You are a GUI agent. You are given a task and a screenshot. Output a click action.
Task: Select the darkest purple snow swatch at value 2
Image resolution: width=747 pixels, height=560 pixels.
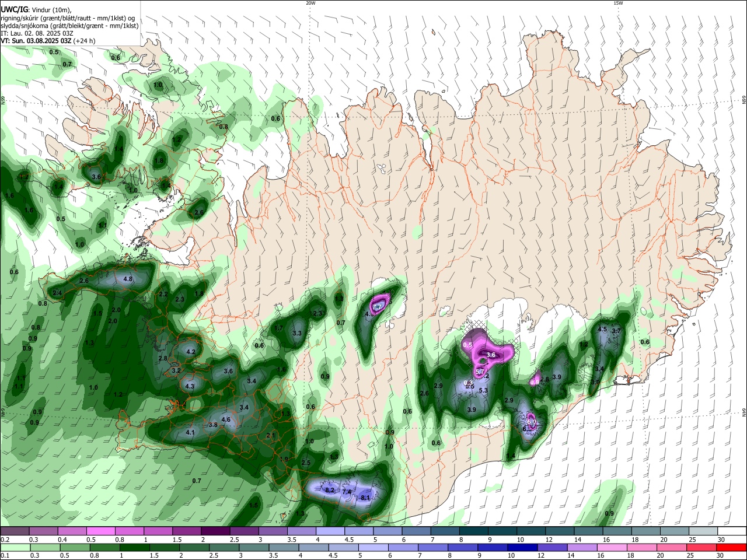pyautogui.click(x=215, y=531)
